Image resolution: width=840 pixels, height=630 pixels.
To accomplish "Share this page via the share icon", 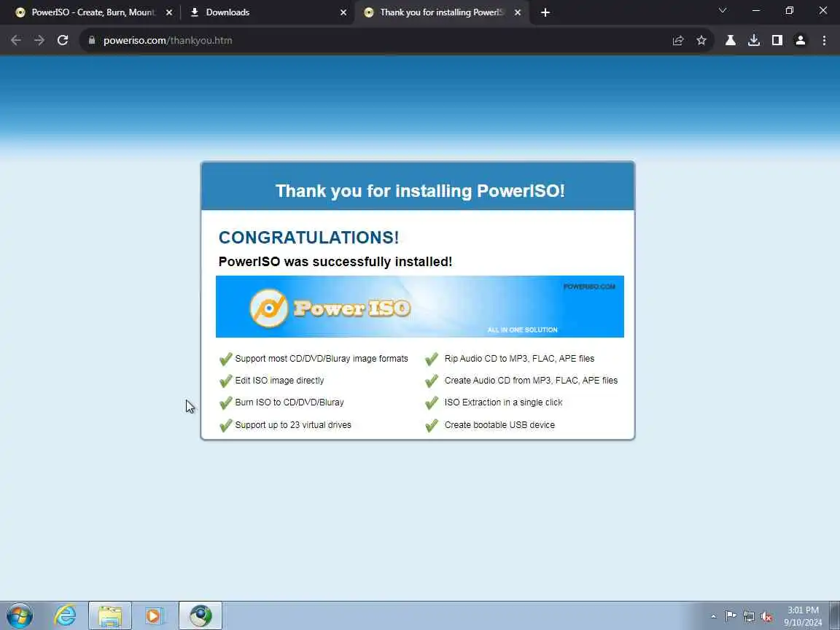I will coord(678,40).
